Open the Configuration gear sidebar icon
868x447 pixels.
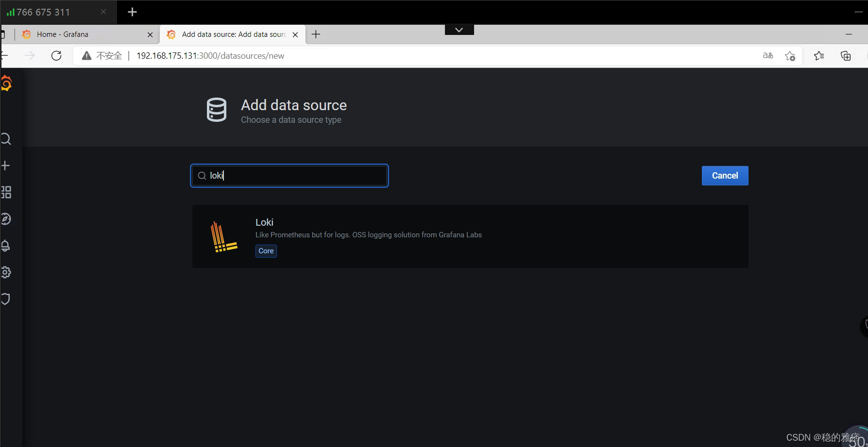6,272
